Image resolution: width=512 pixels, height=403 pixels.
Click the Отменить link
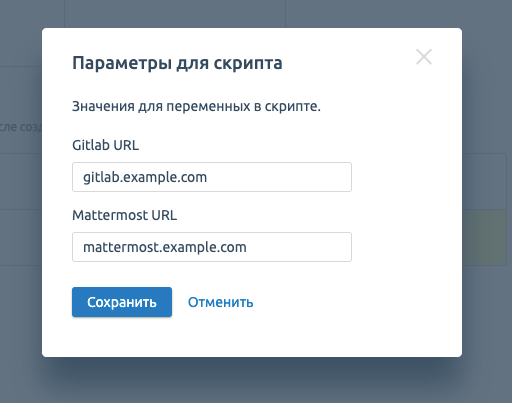[221, 302]
